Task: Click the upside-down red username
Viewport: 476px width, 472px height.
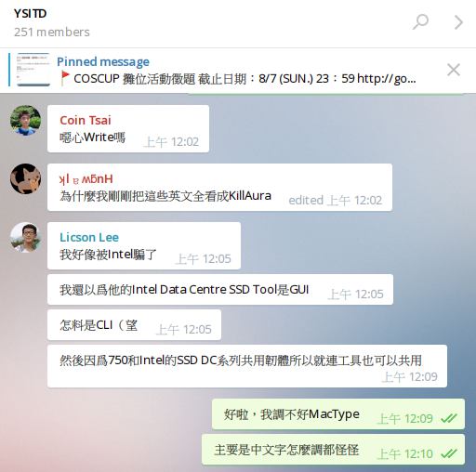Action: coord(86,179)
